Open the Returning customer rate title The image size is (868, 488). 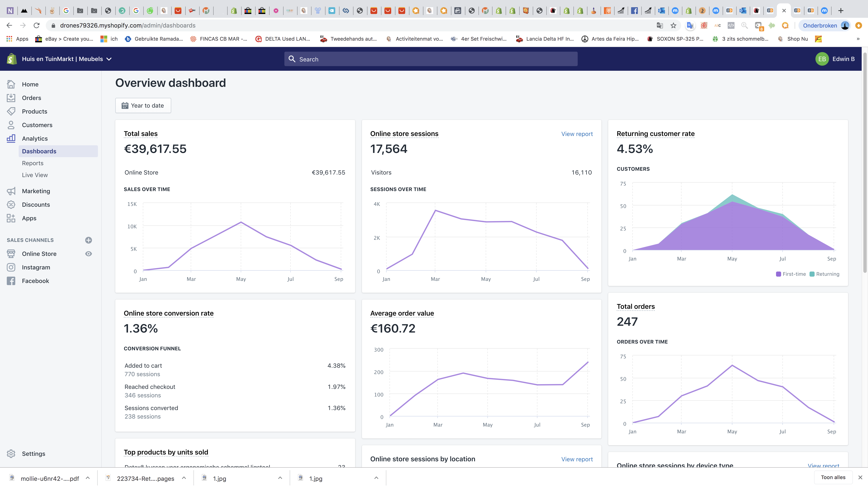(x=655, y=134)
